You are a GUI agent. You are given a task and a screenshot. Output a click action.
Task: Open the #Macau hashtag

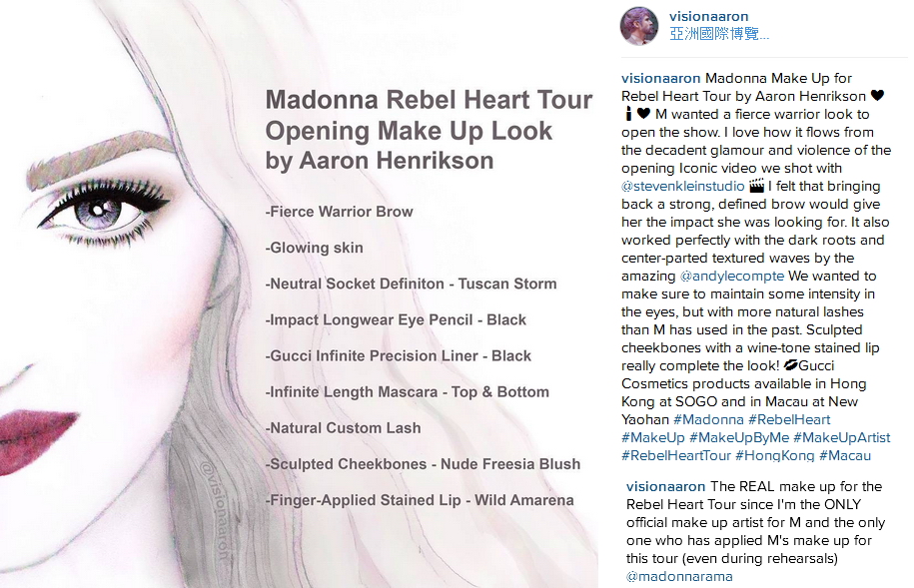click(845, 455)
